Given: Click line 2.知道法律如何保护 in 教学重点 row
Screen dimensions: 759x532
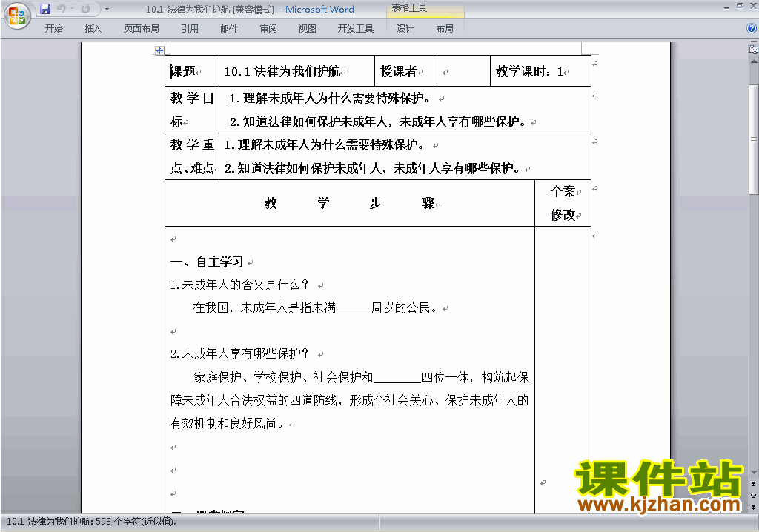Looking at the screenshot, I should (x=373, y=168).
